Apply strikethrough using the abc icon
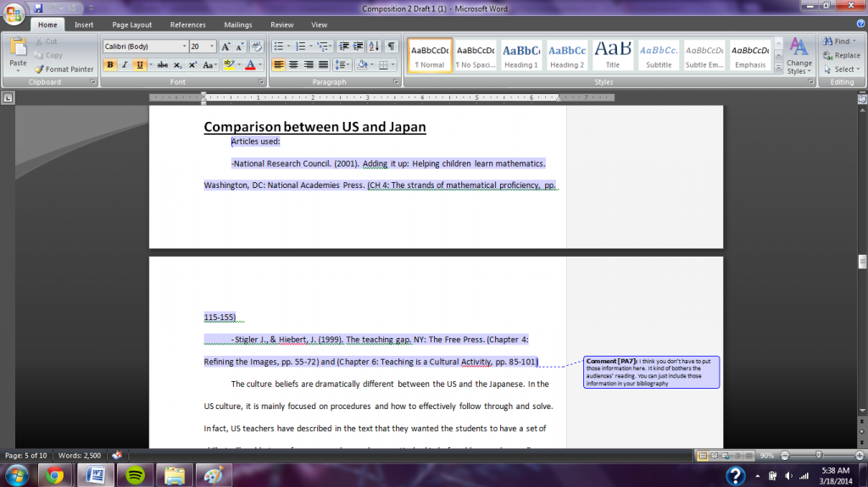 tap(163, 65)
